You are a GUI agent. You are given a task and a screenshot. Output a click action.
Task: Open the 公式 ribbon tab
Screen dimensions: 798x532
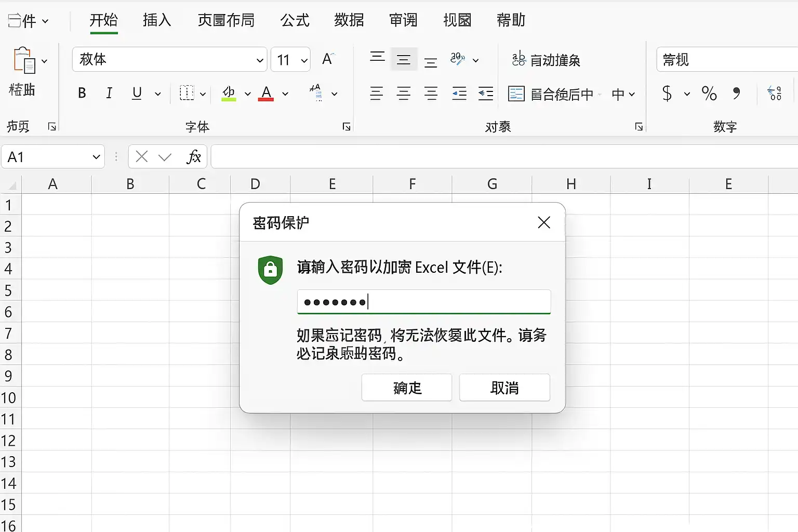[x=295, y=20]
